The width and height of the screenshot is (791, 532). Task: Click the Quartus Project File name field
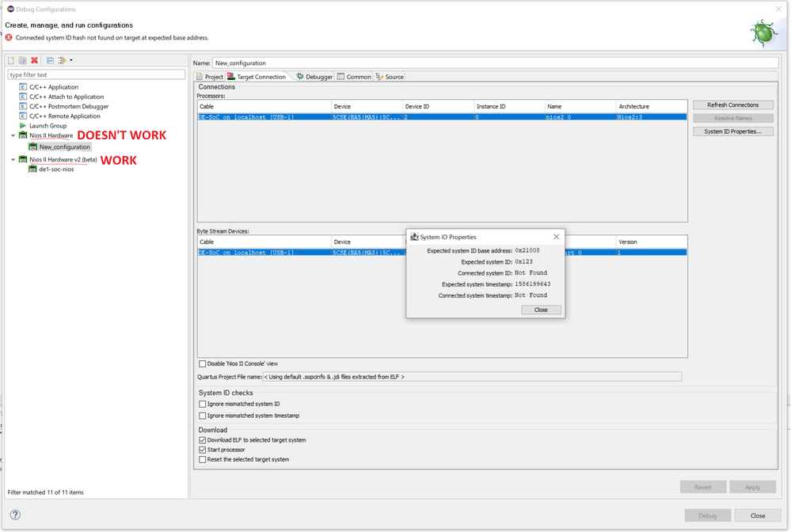pyautogui.click(x=472, y=377)
